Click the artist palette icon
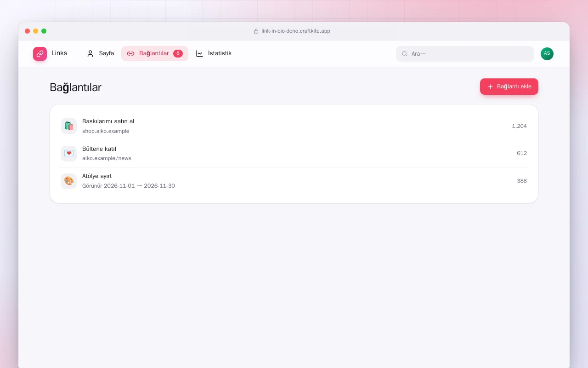The width and height of the screenshot is (588, 368). (69, 181)
